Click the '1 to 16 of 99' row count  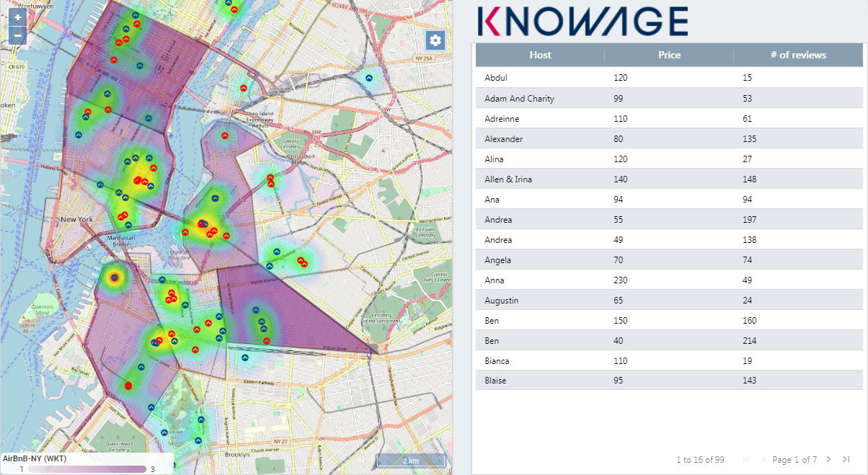[700, 459]
